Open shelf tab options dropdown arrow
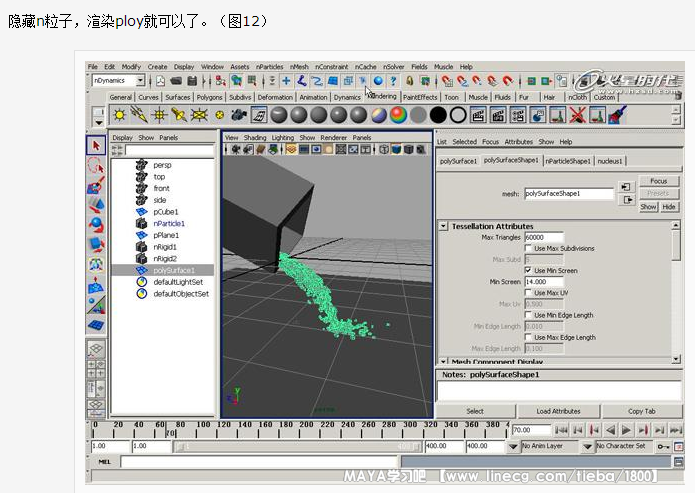The image size is (695, 493). pos(98,122)
